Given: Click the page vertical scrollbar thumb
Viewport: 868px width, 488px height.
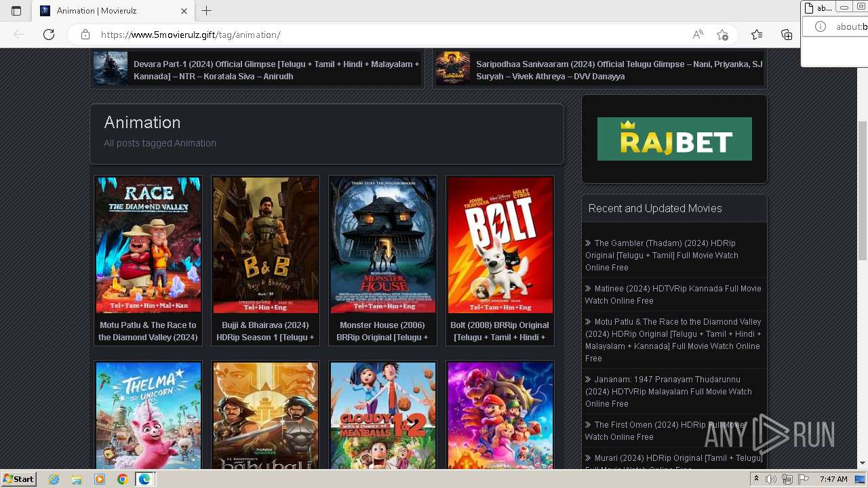Looking at the screenshot, I should pos(863,190).
